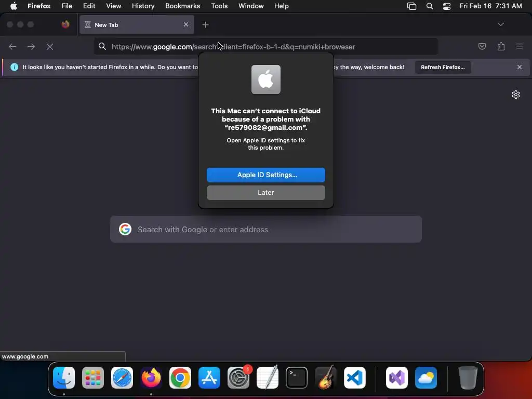Open Stage Manager icon in menu bar
This screenshot has width=532, height=399.
tap(411, 6)
